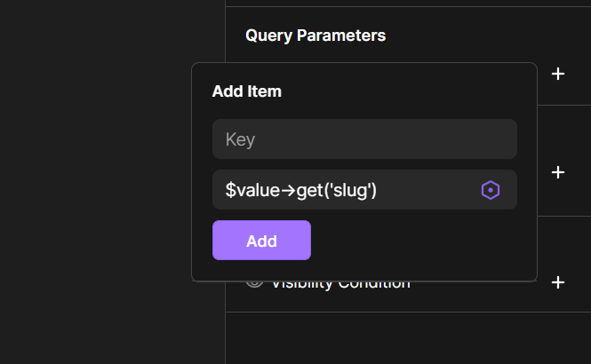
Task: Click the Query Parameters section heading
Action: click(x=315, y=36)
